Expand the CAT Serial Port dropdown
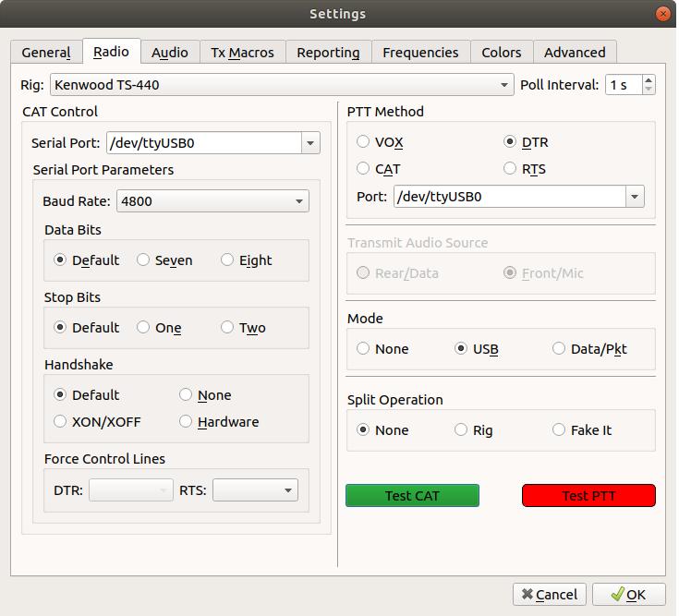Viewport: 679px width, 616px height. pyautogui.click(x=310, y=143)
